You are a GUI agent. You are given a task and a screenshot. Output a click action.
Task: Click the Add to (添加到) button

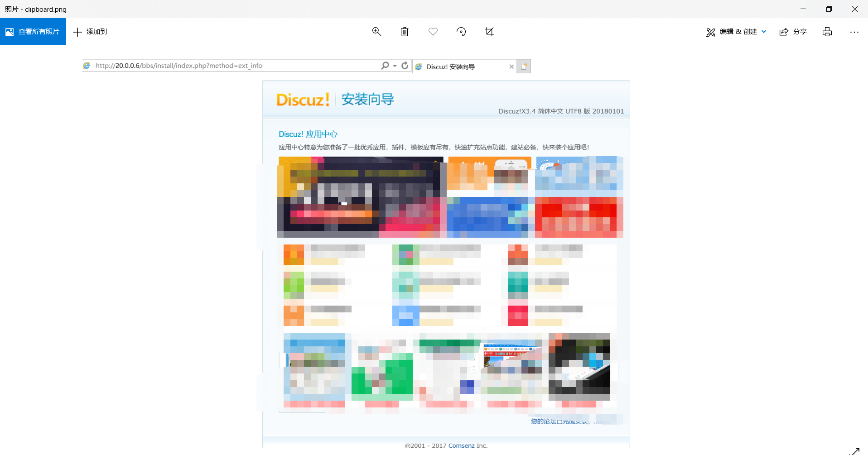[90, 32]
